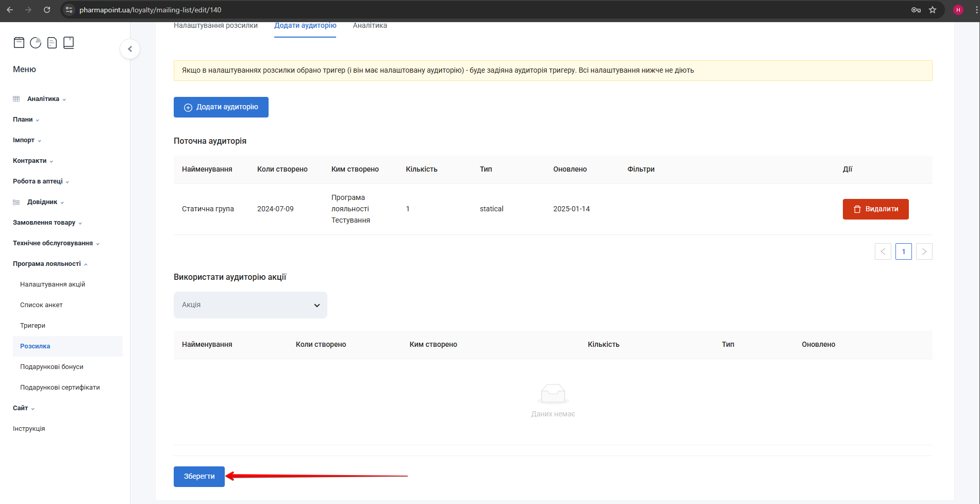Click the book icon in sidebar header
The width and height of the screenshot is (980, 504).
click(x=69, y=43)
